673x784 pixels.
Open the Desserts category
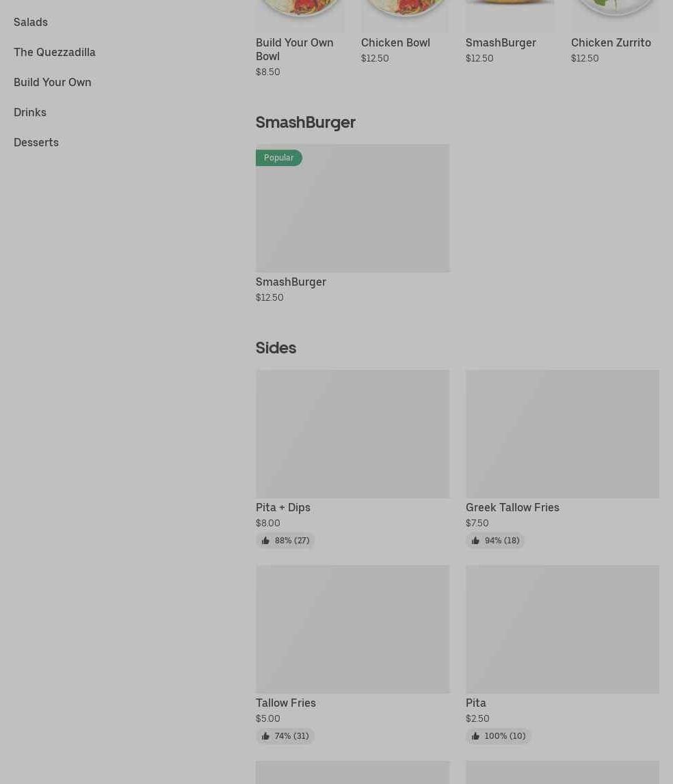[36, 142]
